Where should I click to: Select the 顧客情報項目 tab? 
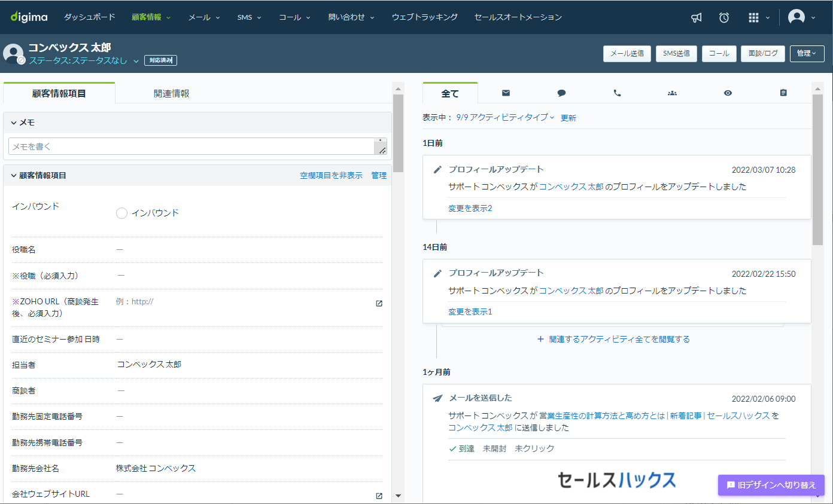tap(59, 93)
